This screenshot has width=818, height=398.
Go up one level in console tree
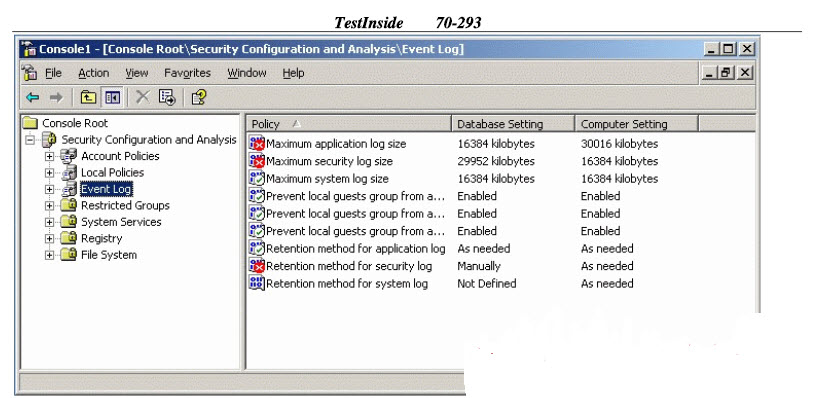pos(88,98)
